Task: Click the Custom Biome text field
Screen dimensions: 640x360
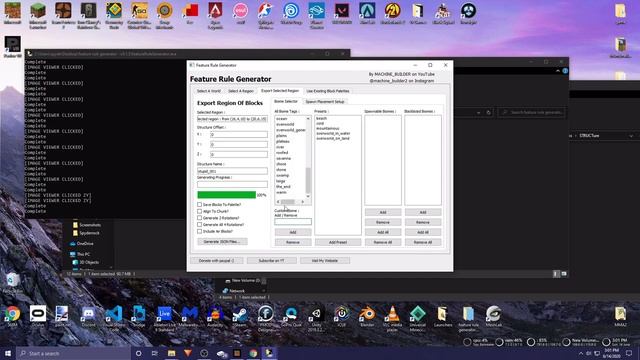Action: coord(293,222)
